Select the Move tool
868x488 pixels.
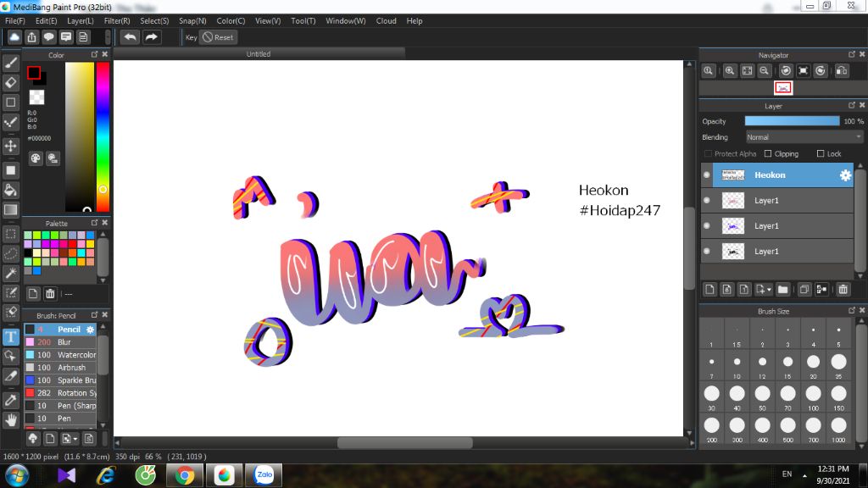click(x=10, y=146)
